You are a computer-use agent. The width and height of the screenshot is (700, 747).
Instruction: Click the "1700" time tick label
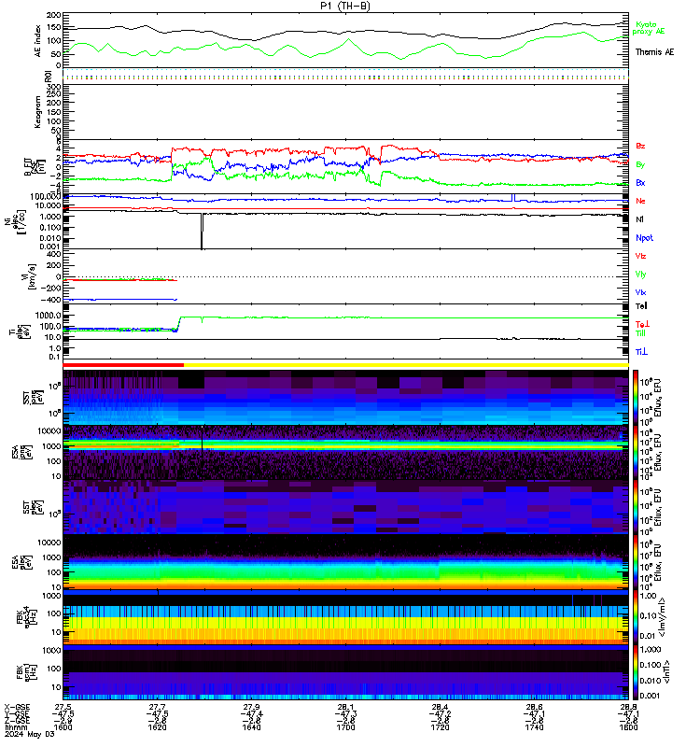click(345, 727)
